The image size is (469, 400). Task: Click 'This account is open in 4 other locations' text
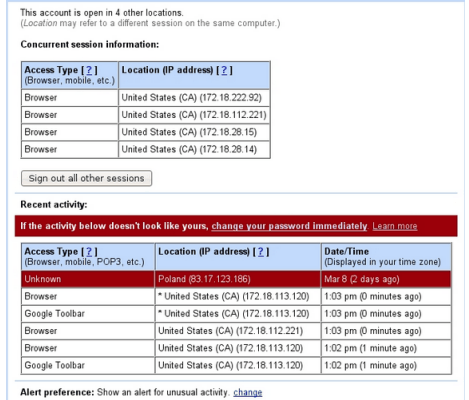(102, 13)
